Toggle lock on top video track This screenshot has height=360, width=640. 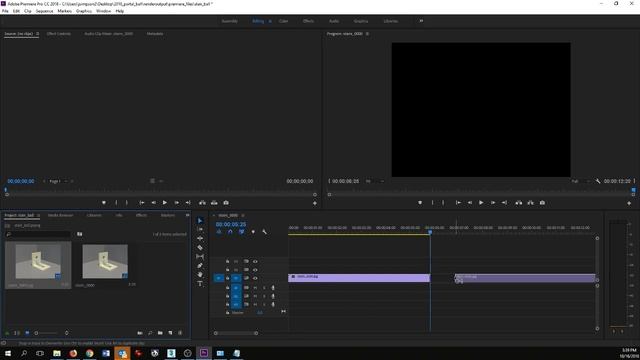tap(227, 261)
